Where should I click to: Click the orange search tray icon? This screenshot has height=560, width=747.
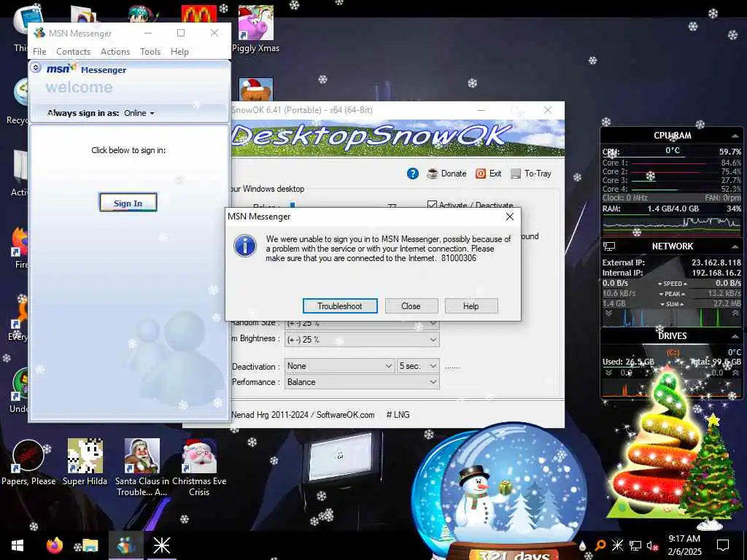pos(600,545)
